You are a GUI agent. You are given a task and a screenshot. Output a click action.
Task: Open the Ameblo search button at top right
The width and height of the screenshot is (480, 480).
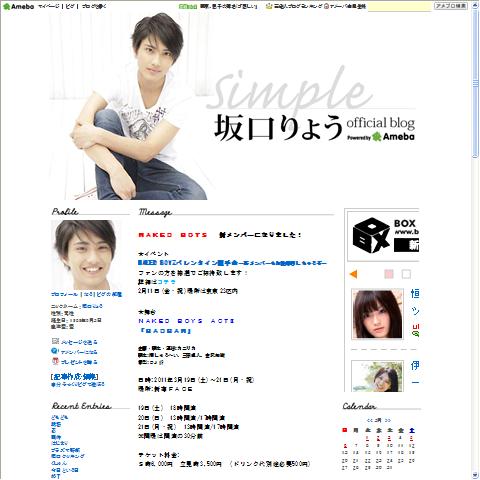tap(451, 6)
